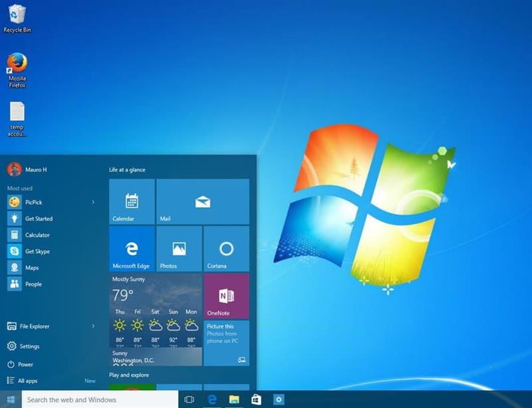Launch Microsoft Edge from Start tiles
Screen dimensions: 532x408
(x=132, y=249)
